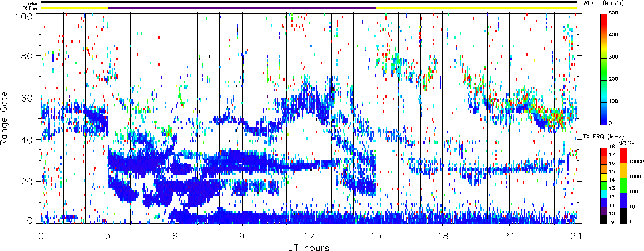The height and width of the screenshot is (251, 644).
Task: Click the 3 tick label on UT axis
Action: [x=108, y=237]
